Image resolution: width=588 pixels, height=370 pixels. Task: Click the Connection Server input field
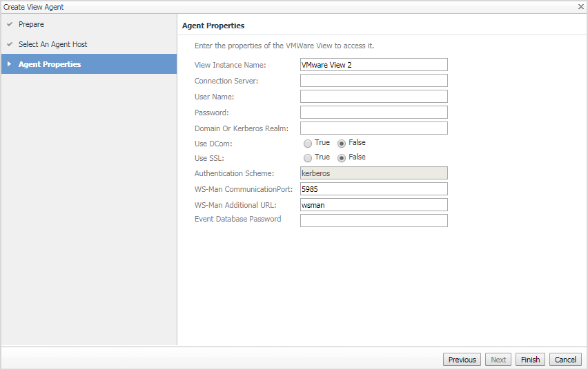point(373,81)
